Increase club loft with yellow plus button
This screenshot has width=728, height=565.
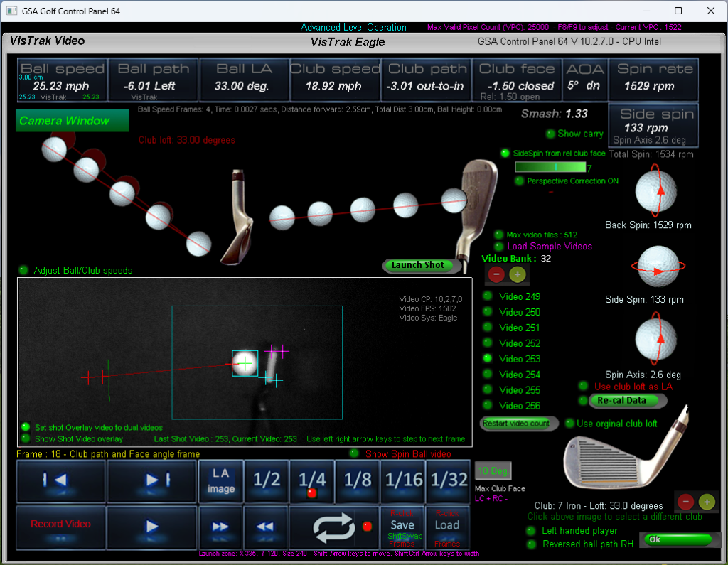coord(707,501)
